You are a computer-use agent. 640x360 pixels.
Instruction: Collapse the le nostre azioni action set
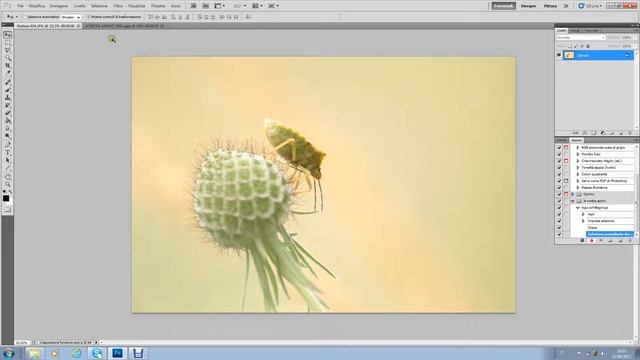point(573,201)
